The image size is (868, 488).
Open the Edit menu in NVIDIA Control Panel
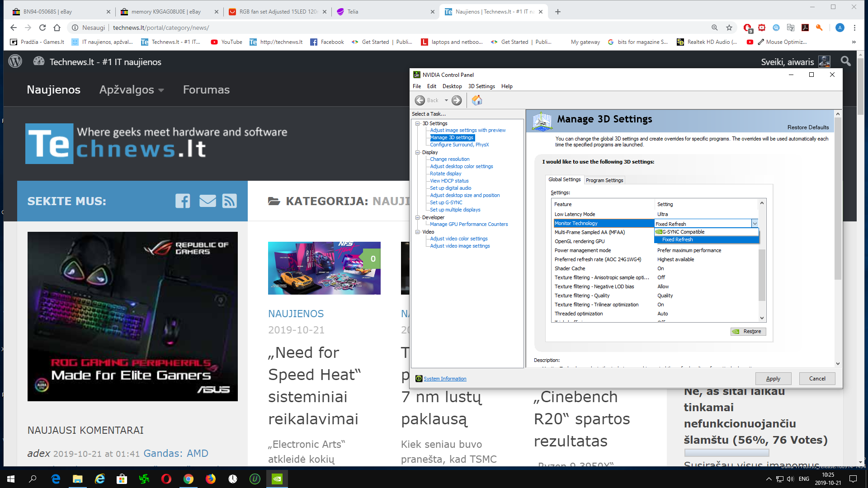click(x=432, y=86)
